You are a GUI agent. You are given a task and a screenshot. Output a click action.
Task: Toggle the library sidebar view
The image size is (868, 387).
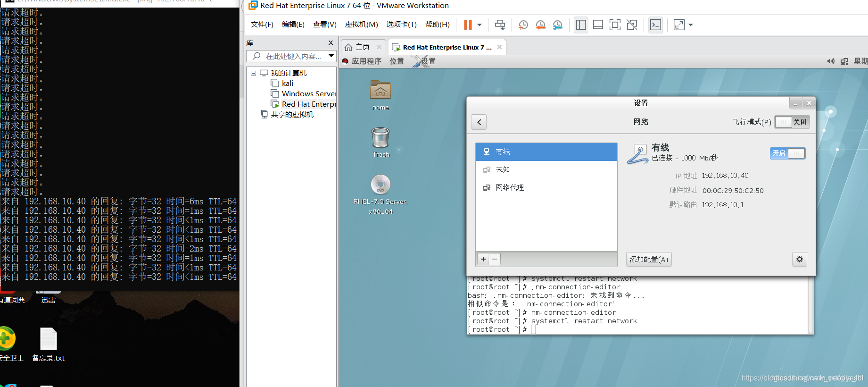pos(581,25)
